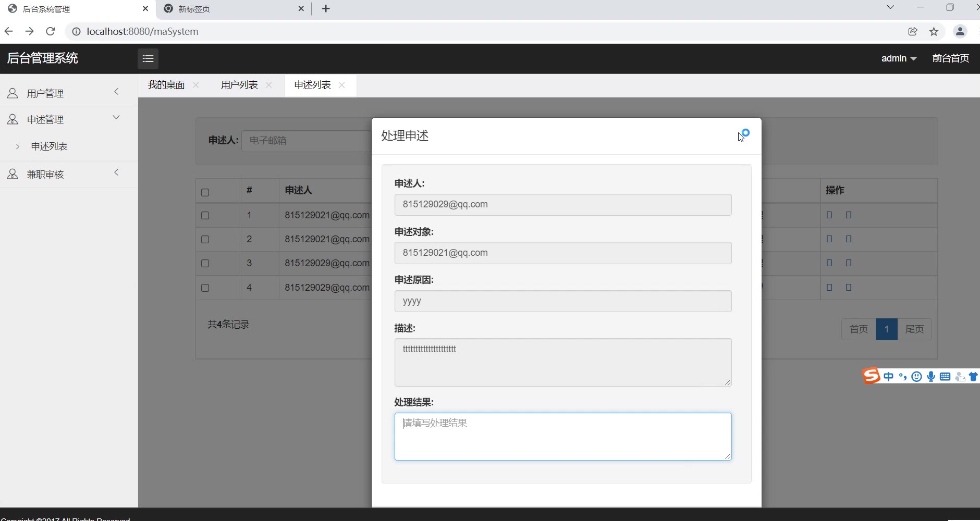Check the checkbox for row 2

(205, 239)
